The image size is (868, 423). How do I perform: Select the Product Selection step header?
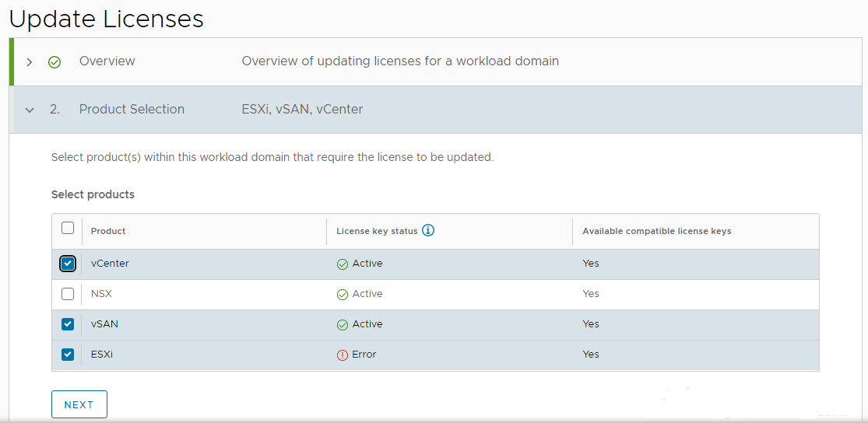[132, 110]
